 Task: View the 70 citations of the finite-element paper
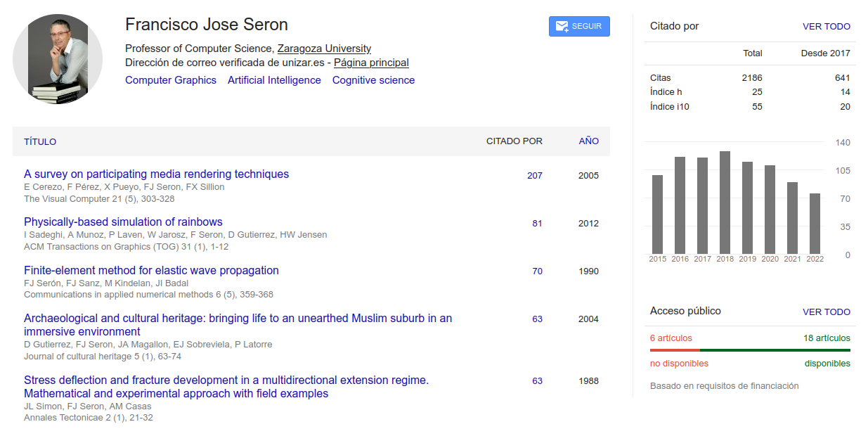[x=538, y=271]
